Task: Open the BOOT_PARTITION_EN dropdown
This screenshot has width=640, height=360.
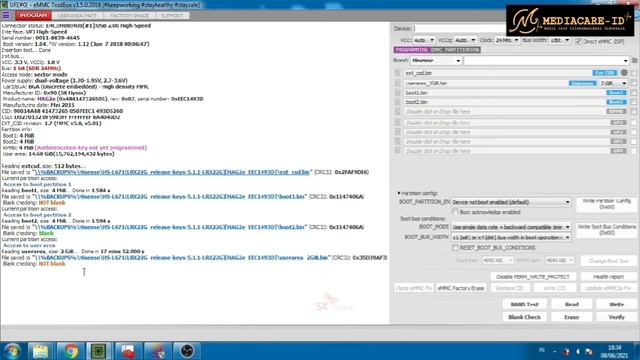Action: pyautogui.click(x=511, y=202)
